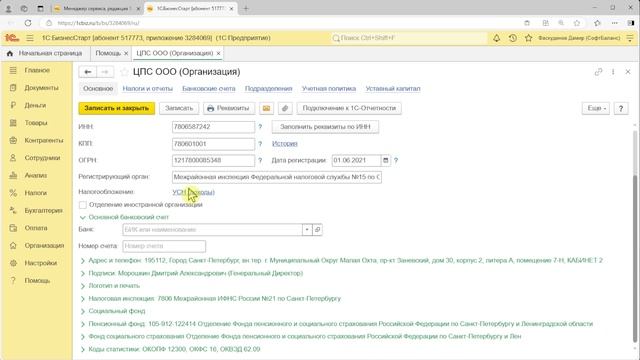This screenshot has height=360, width=640.
Task: Click the envelope icon button
Action: (x=266, y=108)
